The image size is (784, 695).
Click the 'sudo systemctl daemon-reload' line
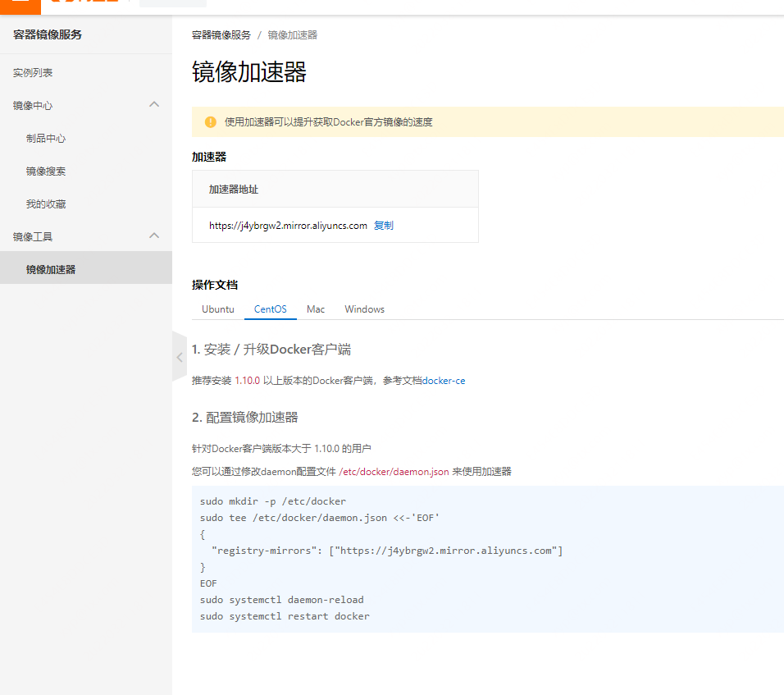click(x=282, y=600)
